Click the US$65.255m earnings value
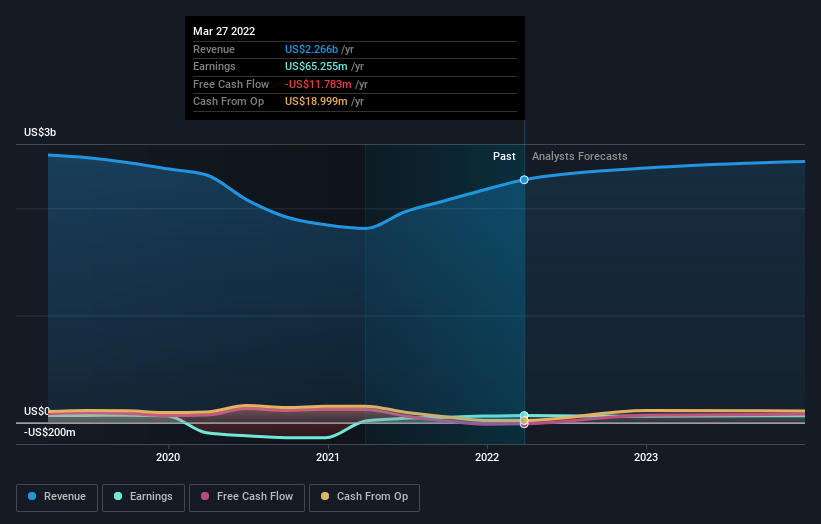821x524 pixels. pos(316,66)
